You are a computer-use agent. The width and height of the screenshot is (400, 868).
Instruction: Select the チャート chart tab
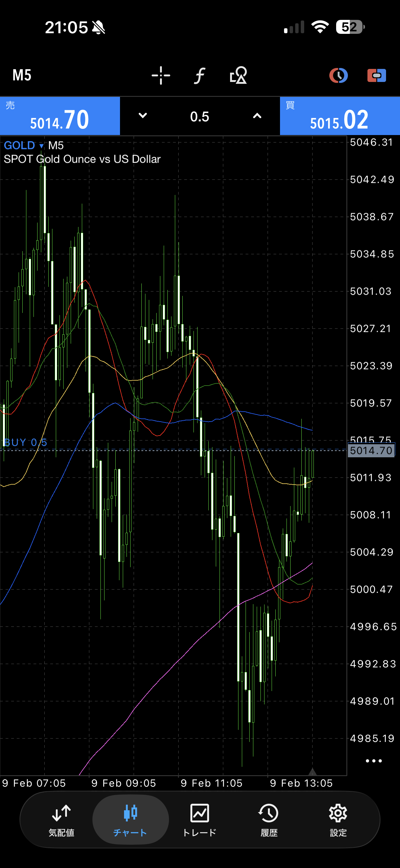point(130,819)
